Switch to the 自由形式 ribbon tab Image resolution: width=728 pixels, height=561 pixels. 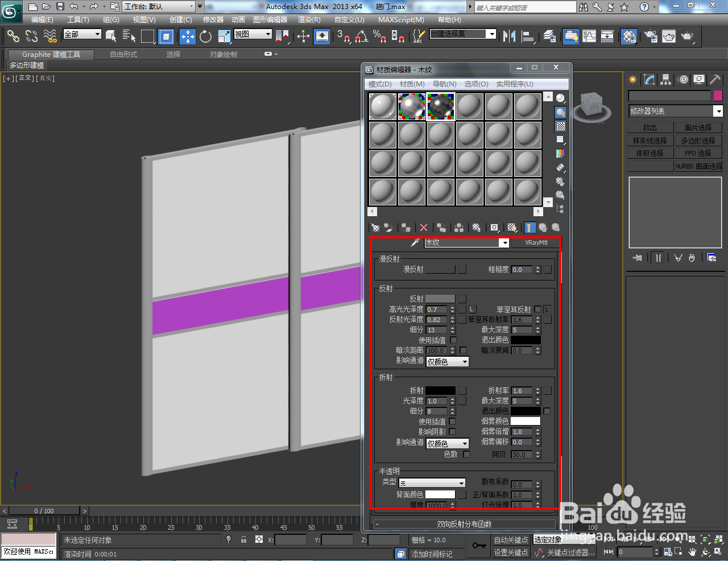coord(123,55)
